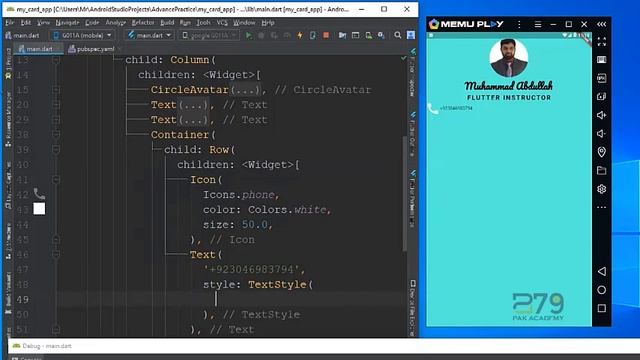Collapse the Row fold at line 39
The image size is (640, 360).
click(56, 150)
